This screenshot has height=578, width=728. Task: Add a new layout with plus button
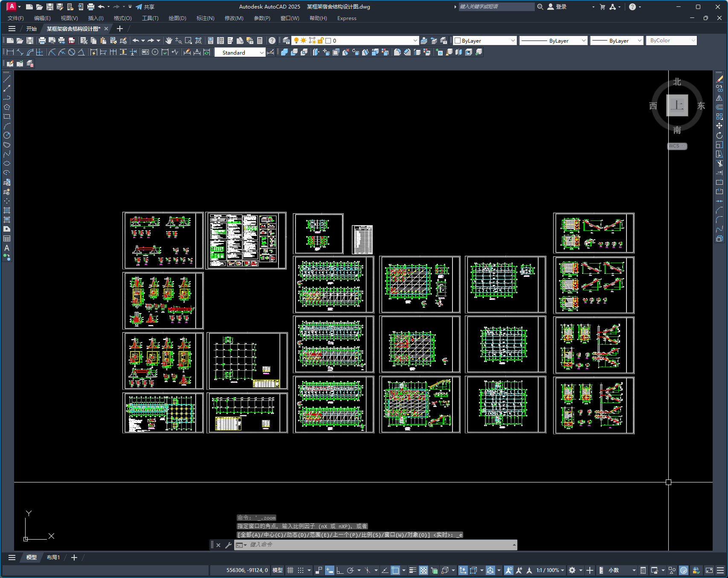[x=74, y=558]
